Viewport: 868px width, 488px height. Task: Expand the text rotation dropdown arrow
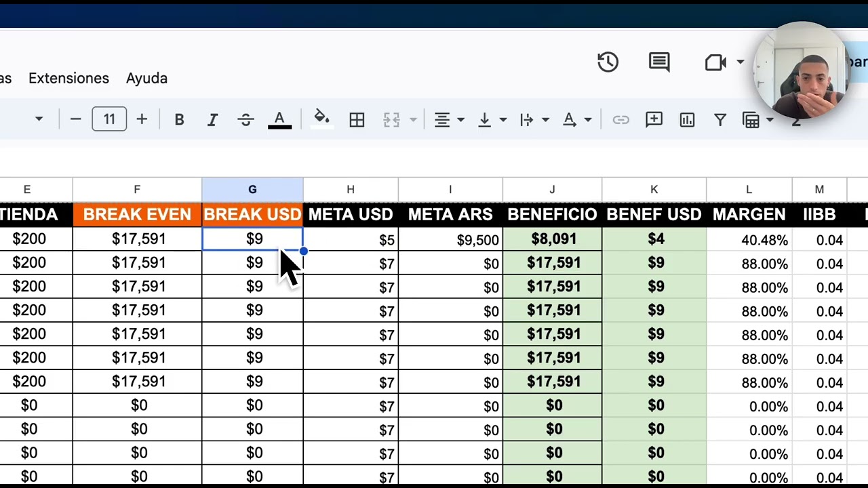[588, 120]
